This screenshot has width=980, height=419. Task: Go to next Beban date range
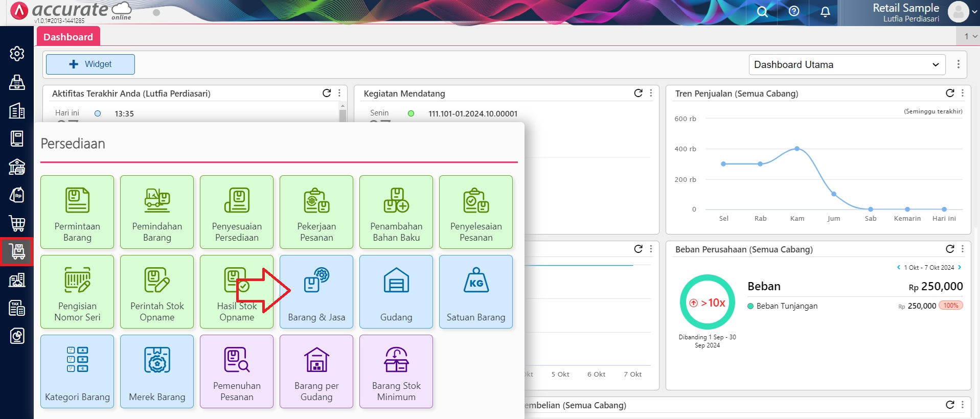[x=960, y=267]
